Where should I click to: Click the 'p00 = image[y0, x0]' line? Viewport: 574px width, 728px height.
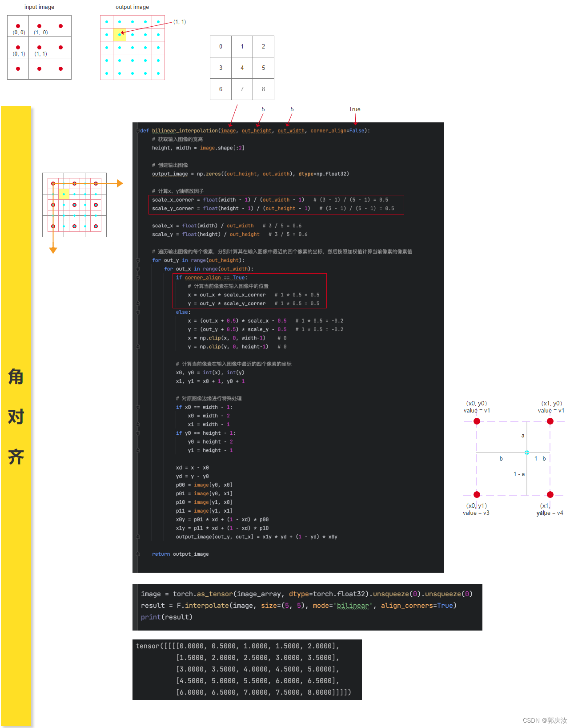204,485
